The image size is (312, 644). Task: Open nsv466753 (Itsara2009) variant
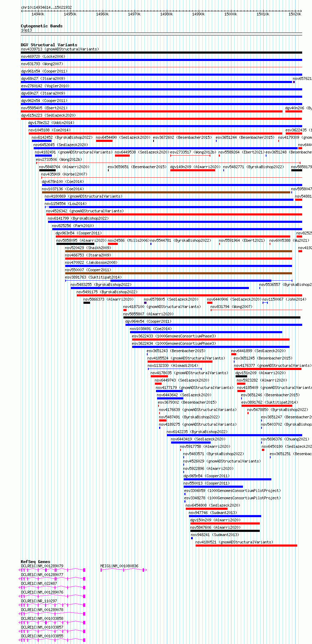pos(178,259)
